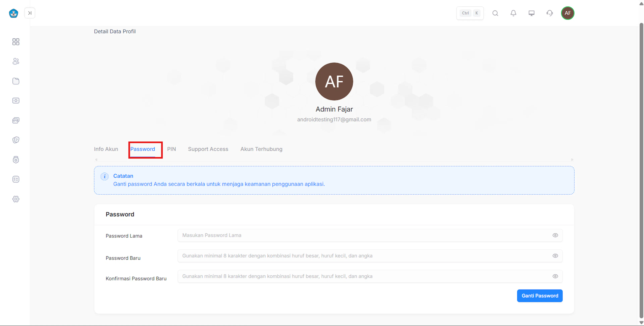
Task: Open the shield-like list icon in sidebar
Action: click(16, 140)
